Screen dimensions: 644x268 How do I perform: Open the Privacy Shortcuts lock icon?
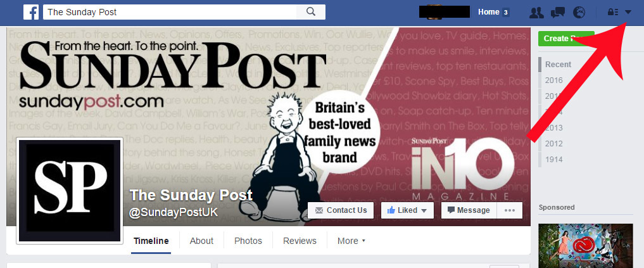coord(613,13)
